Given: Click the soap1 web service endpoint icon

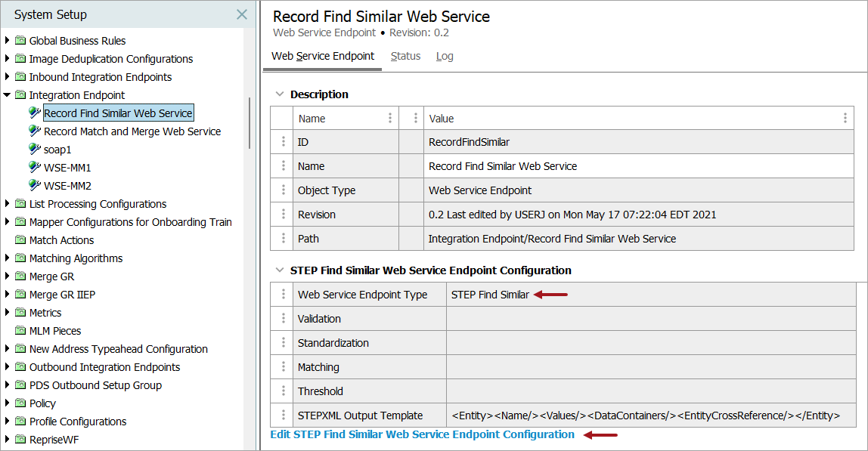Looking at the screenshot, I should [35, 150].
